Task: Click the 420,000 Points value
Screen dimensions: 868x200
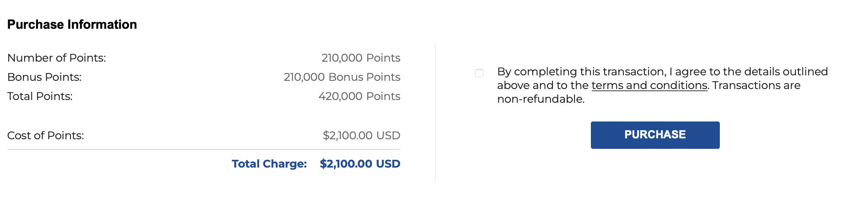Action: pyautogui.click(x=359, y=96)
